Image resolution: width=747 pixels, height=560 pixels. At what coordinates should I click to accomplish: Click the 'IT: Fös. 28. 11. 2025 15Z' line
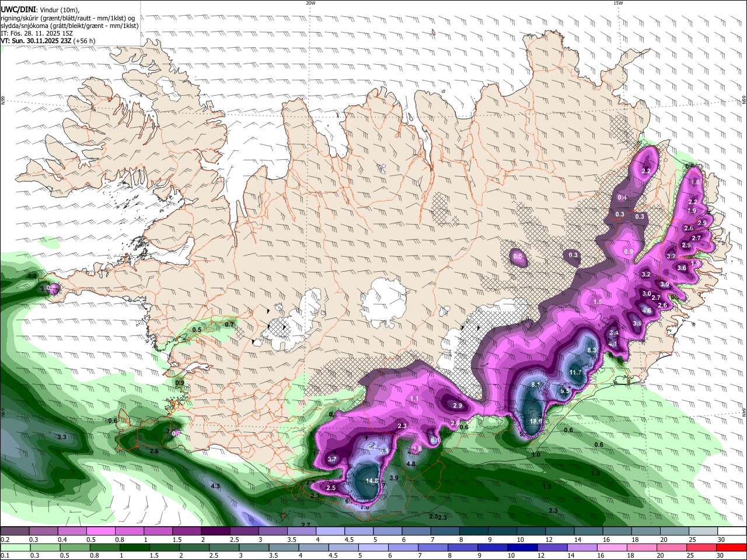coord(37,33)
